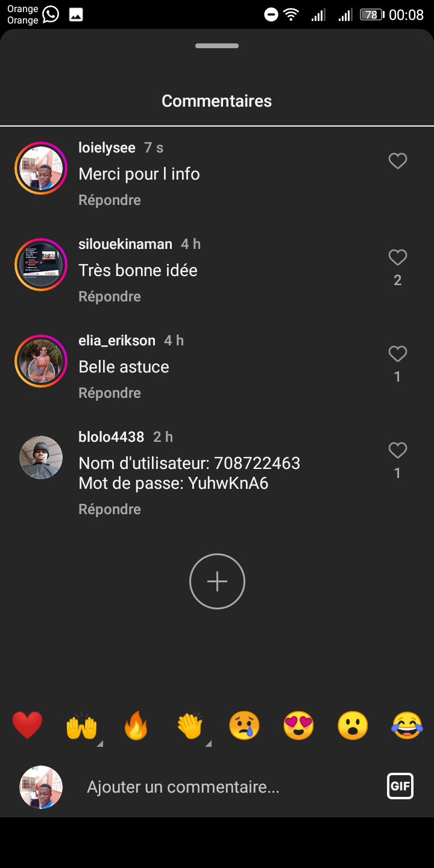Tap the heart on blolo4438's comment

click(397, 450)
